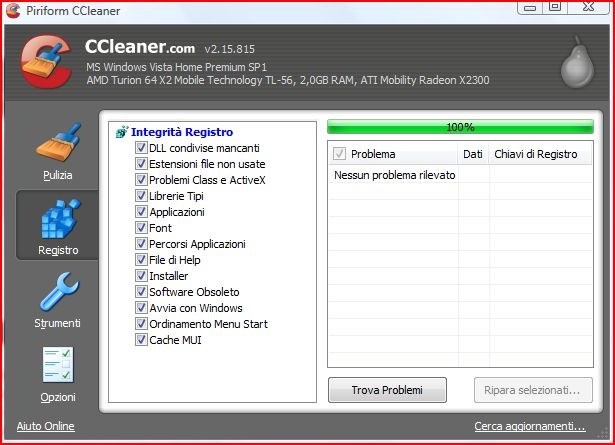Click the Integrità Registro heading icon
615x445 pixels.
[x=122, y=132]
